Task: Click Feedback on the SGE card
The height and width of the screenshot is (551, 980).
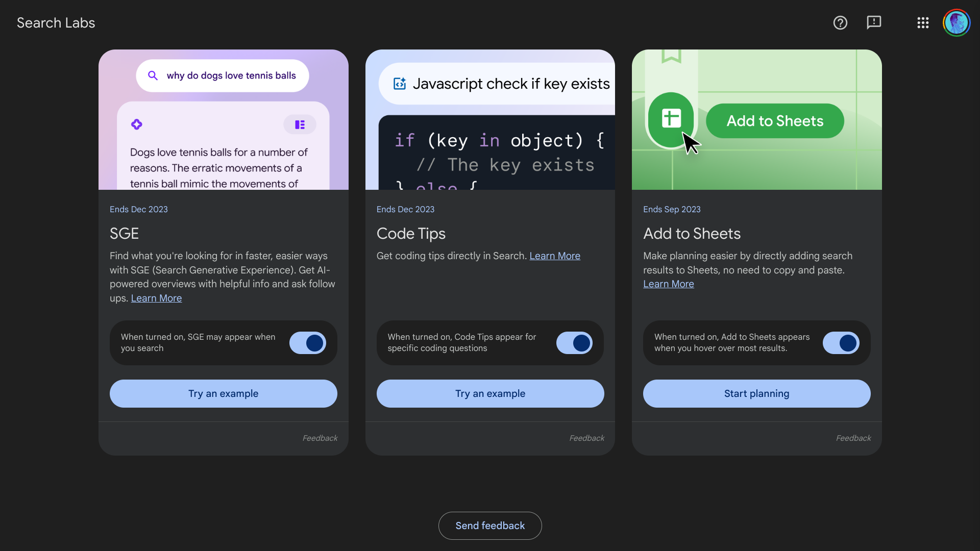Action: pyautogui.click(x=320, y=438)
